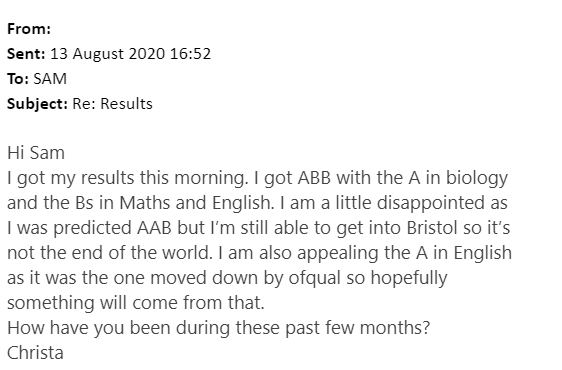Click the subject text Re: Results
This screenshot has height=370, width=562.
[x=113, y=104]
